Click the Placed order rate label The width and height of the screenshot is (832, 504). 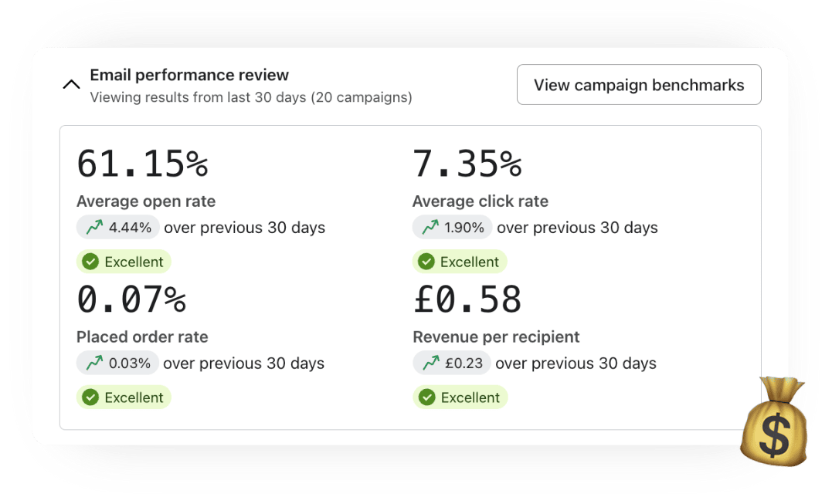click(x=142, y=337)
